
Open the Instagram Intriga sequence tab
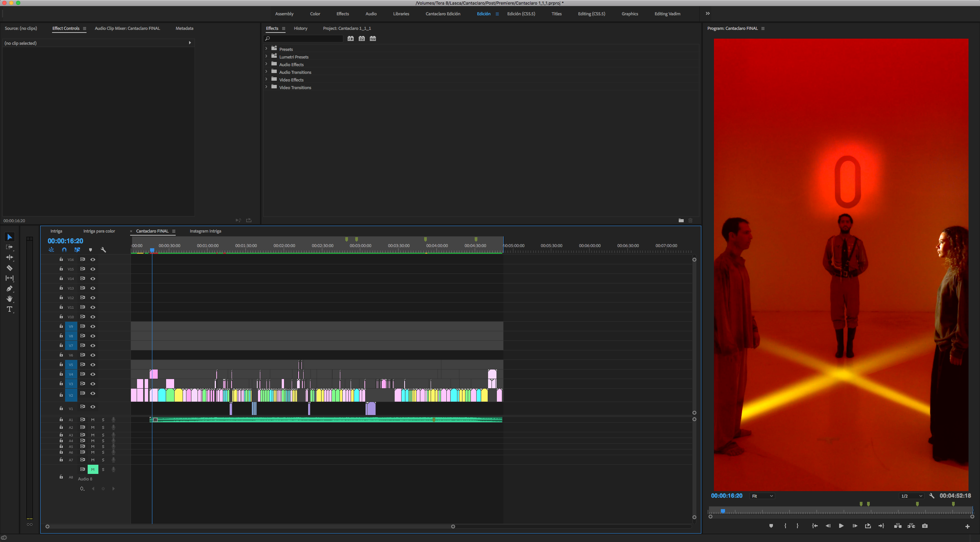(206, 231)
